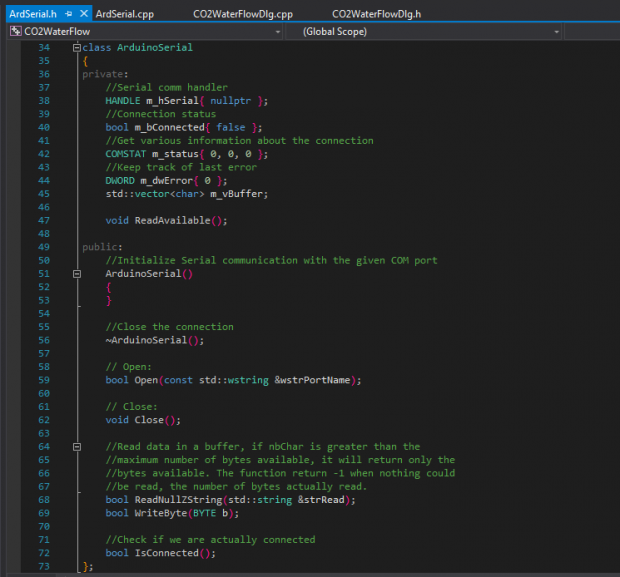The height and width of the screenshot is (577, 620).
Task: Select the active ArdSerial.h tab
Action: point(32,13)
